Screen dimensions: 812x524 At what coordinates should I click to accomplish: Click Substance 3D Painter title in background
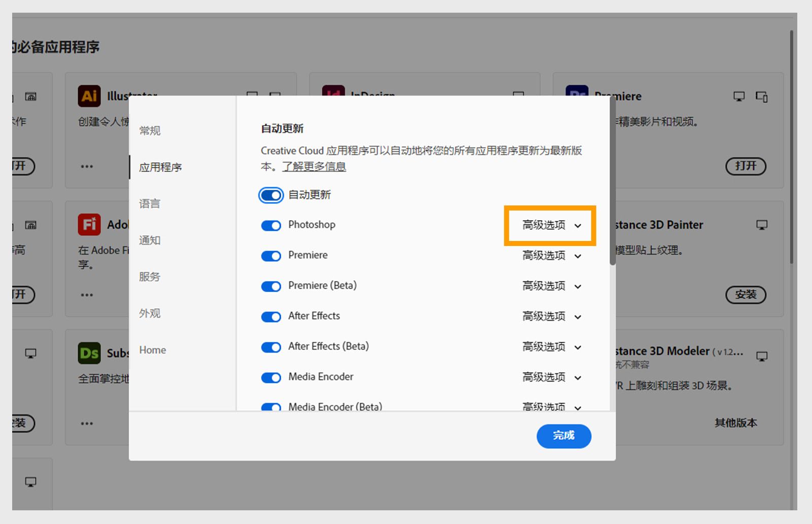pos(659,225)
